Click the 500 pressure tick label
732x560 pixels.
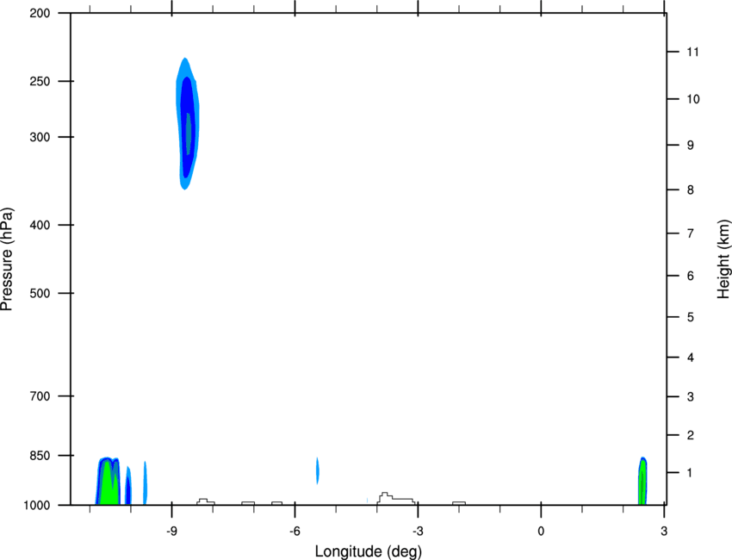click(40, 293)
